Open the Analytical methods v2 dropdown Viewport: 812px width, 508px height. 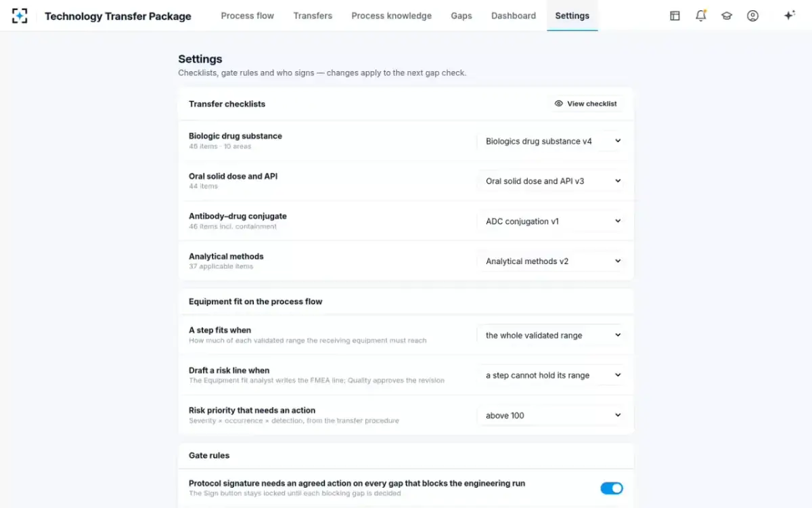(x=551, y=261)
